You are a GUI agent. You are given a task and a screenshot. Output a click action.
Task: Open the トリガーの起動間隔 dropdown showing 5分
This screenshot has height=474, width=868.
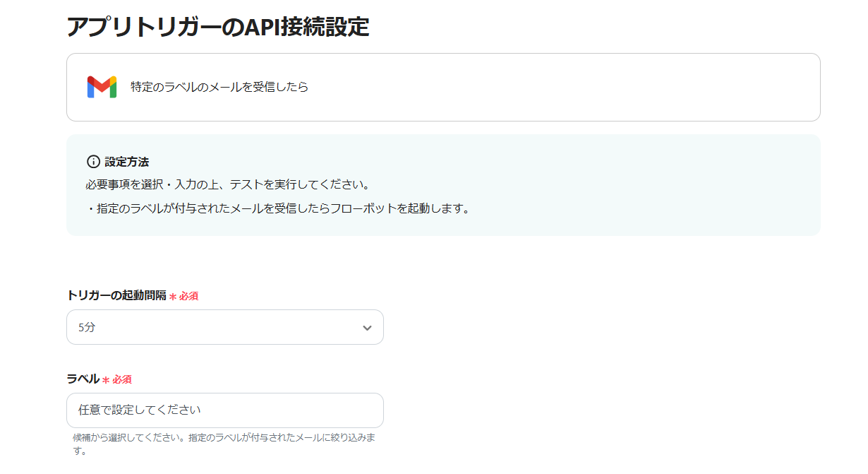225,327
